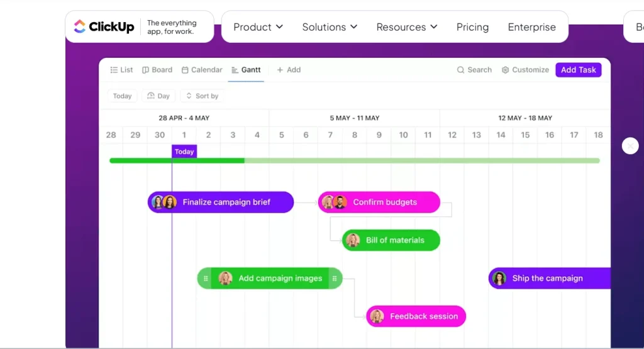Screen dimensions: 644x349
Task: Click day 10 in the date row
Action: [x=403, y=135]
